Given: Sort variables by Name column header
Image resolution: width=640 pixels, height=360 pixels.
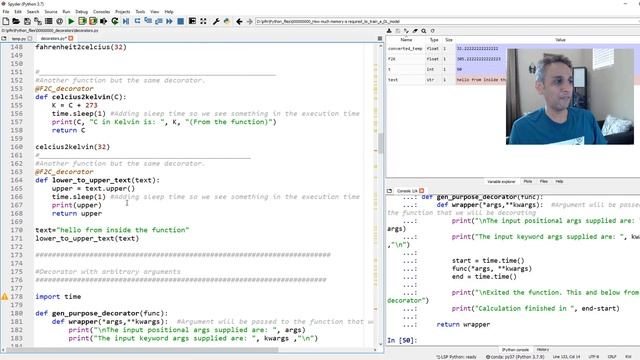Looking at the screenshot, I should [406, 40].
